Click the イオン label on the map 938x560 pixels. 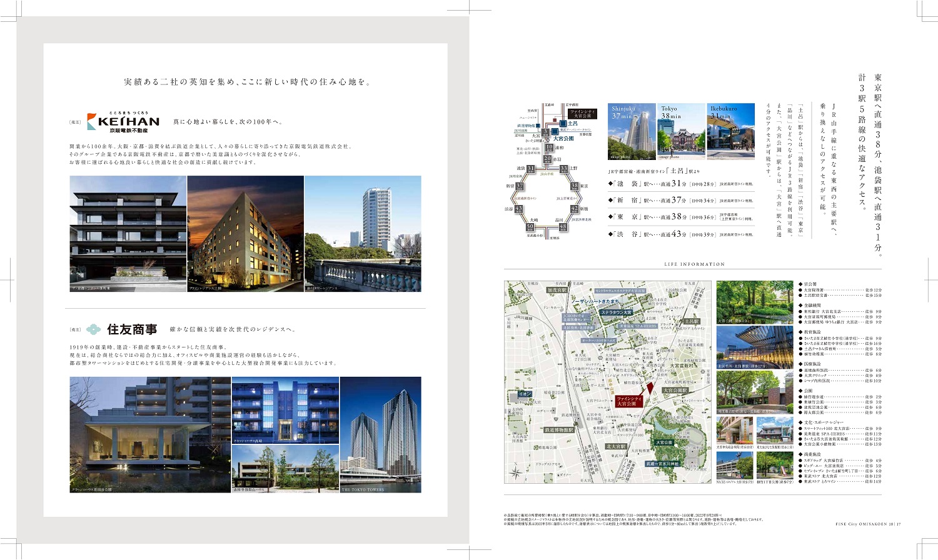523,394
